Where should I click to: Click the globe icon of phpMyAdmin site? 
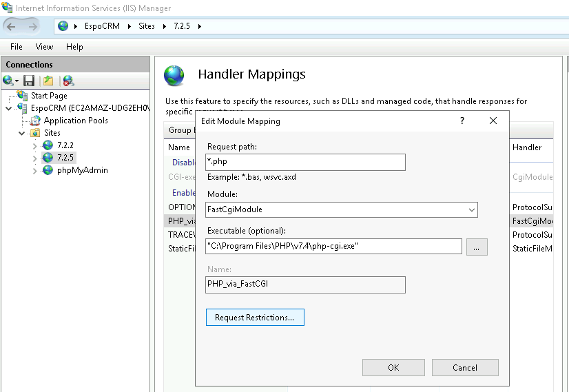48,170
